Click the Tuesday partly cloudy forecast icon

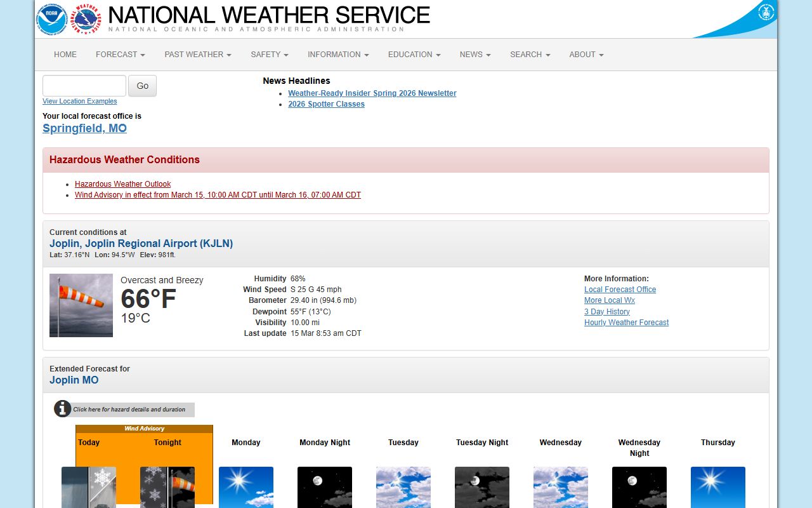[x=403, y=487]
